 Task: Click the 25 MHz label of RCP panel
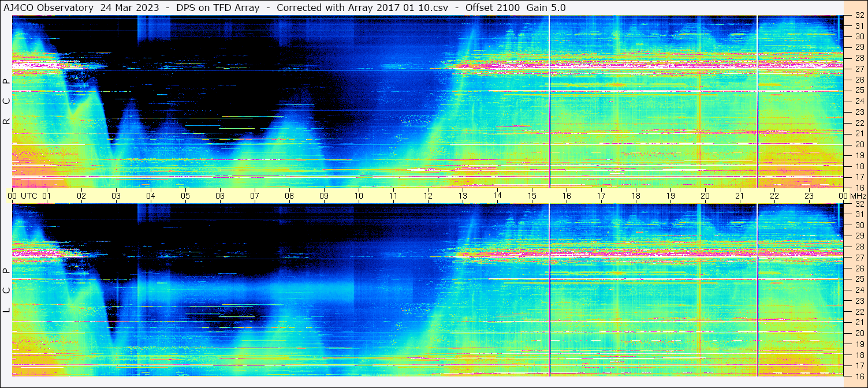pos(859,90)
